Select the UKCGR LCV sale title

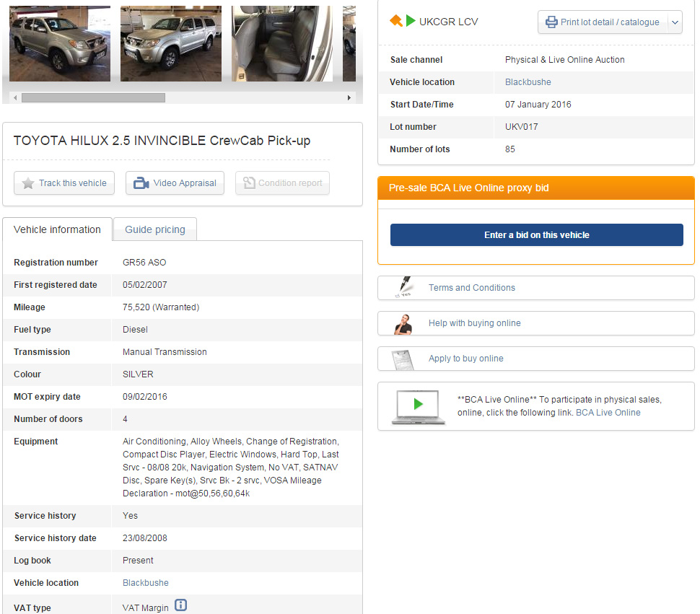coord(448,22)
